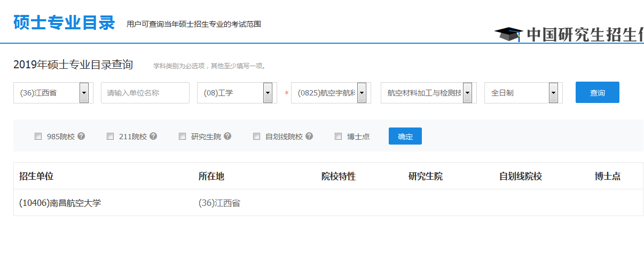Click the help icon next to 211院校
644x263 pixels.
[x=153, y=136]
